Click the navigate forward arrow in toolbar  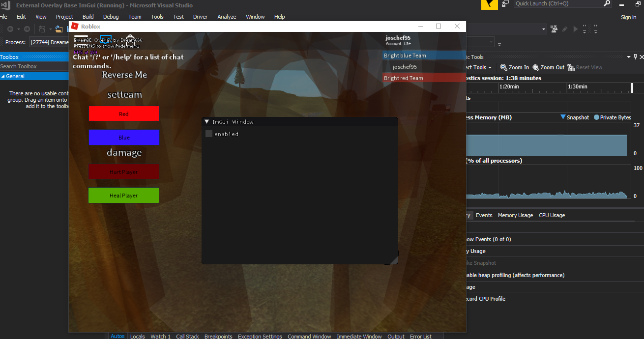click(x=27, y=29)
